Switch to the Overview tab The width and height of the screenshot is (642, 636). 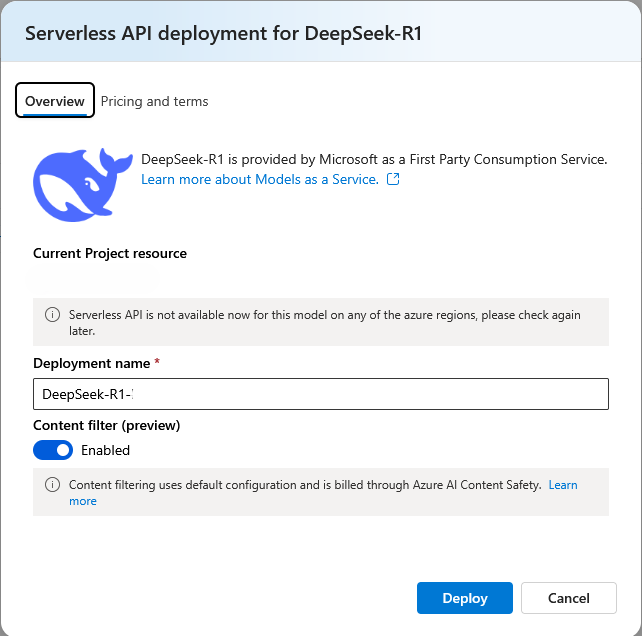(x=55, y=101)
